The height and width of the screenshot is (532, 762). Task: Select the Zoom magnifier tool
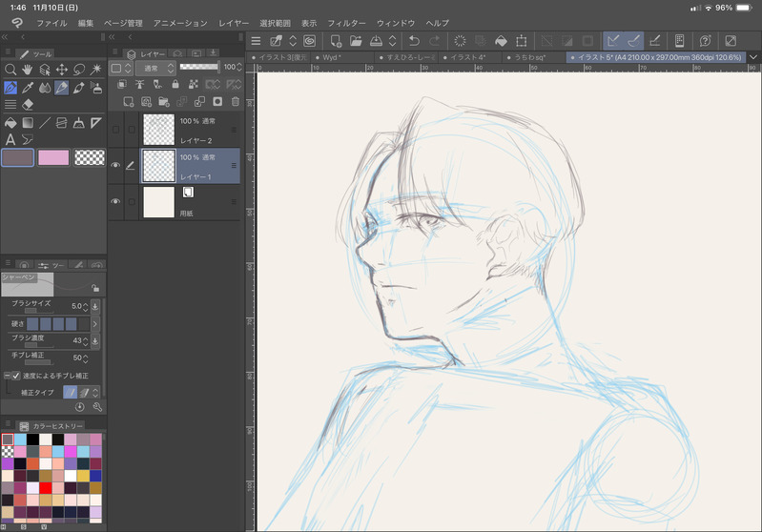[x=10, y=70]
